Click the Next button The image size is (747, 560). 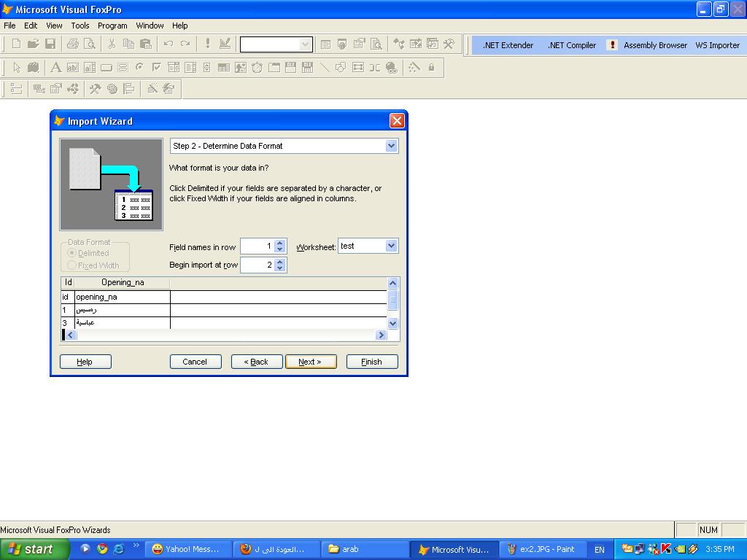click(311, 362)
